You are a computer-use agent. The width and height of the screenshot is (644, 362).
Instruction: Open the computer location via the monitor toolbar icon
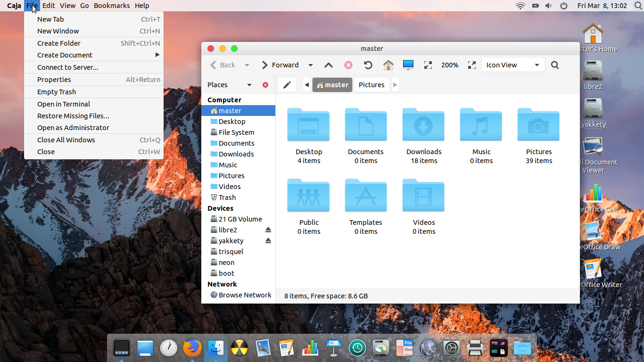click(x=408, y=65)
